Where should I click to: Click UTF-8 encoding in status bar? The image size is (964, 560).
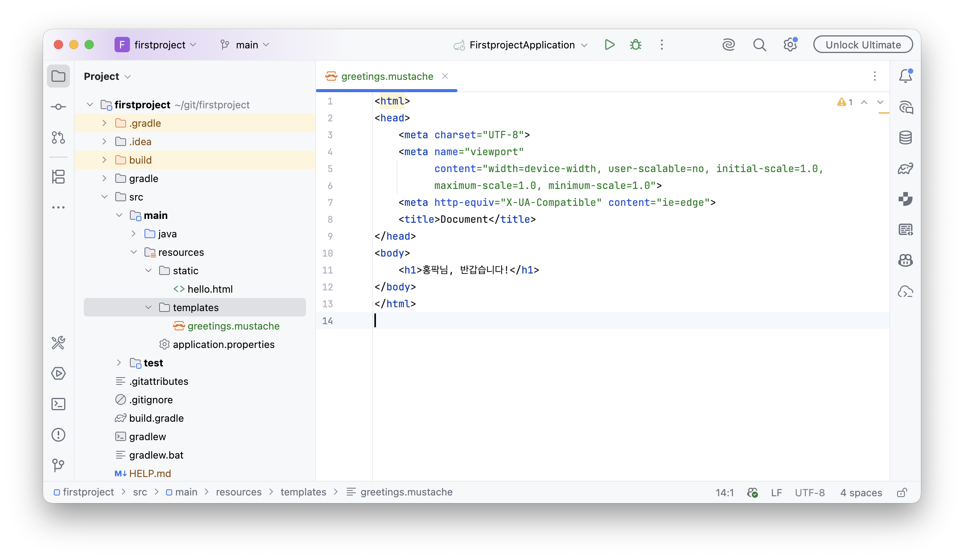[x=810, y=492]
